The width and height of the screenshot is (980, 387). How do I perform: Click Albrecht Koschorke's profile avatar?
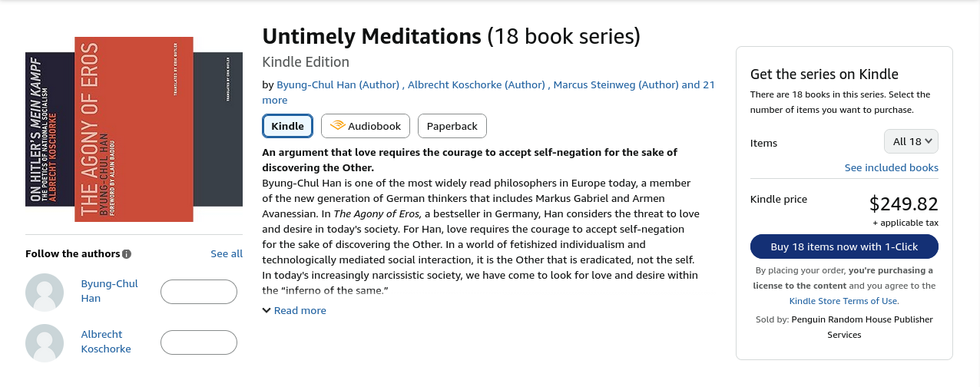(x=45, y=342)
